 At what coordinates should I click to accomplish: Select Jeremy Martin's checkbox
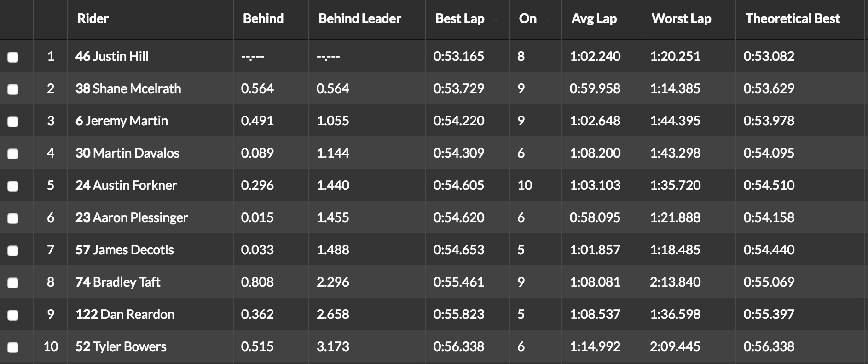(13, 122)
